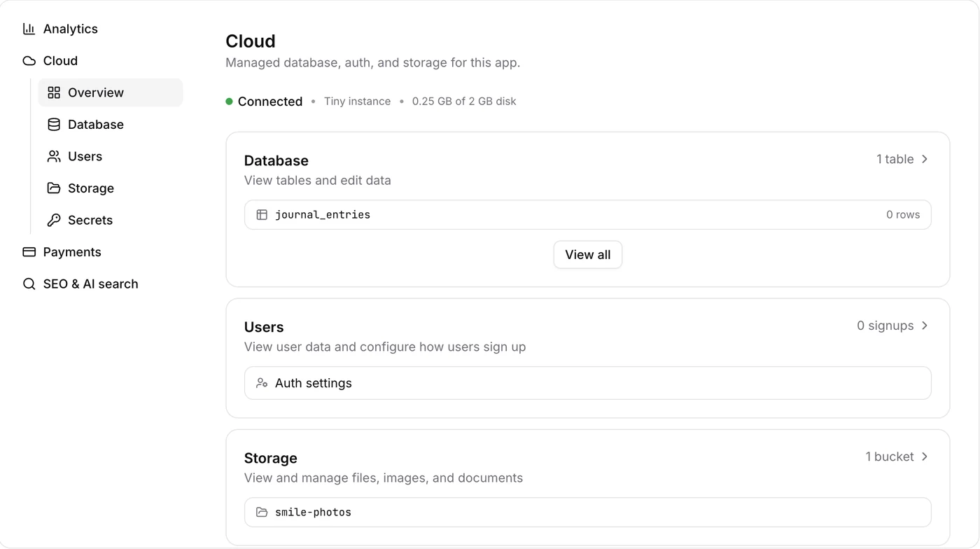
Task: Click 'View tables and edit data' description
Action: pos(318,181)
